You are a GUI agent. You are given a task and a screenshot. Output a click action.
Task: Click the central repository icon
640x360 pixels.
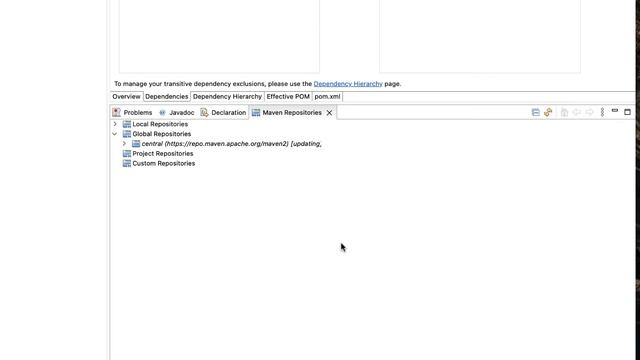(x=136, y=144)
